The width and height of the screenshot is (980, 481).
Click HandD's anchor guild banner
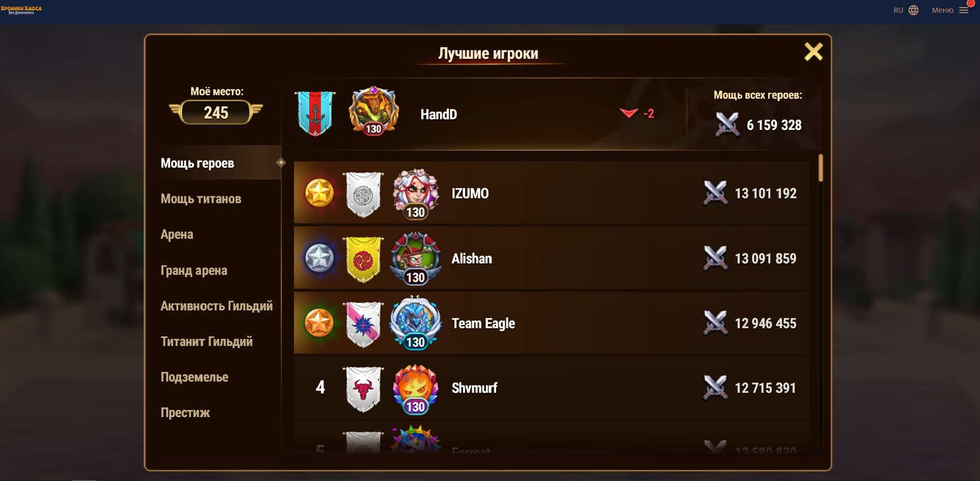(315, 113)
